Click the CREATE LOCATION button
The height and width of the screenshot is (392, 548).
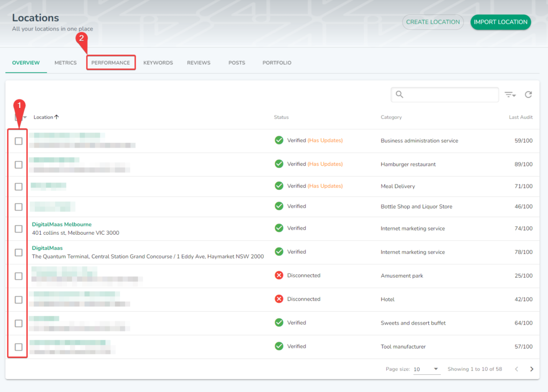pyautogui.click(x=433, y=22)
